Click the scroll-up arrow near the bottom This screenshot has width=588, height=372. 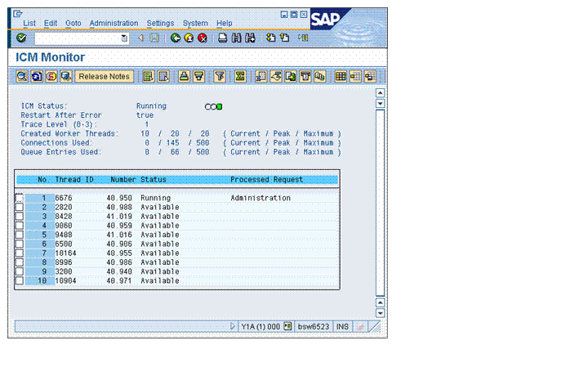click(380, 303)
